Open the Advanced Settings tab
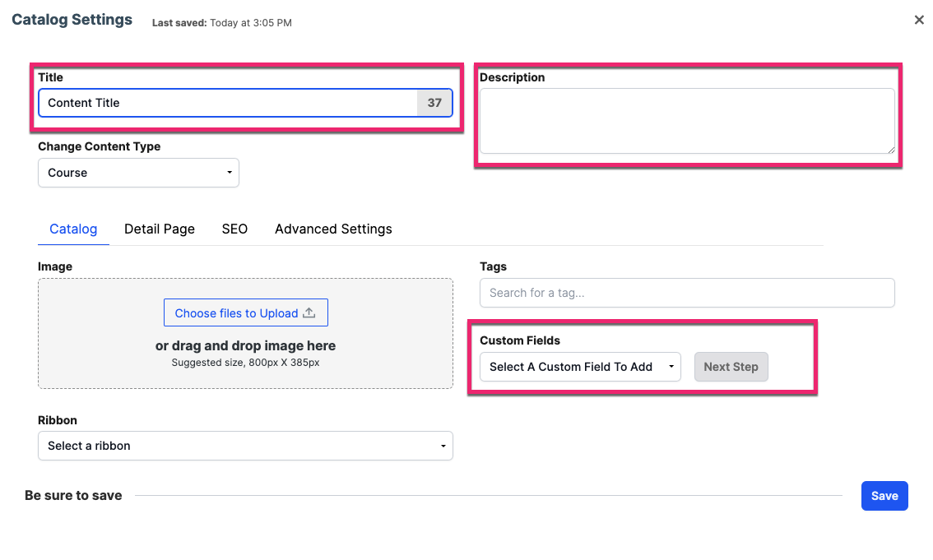933x560 pixels. (333, 229)
